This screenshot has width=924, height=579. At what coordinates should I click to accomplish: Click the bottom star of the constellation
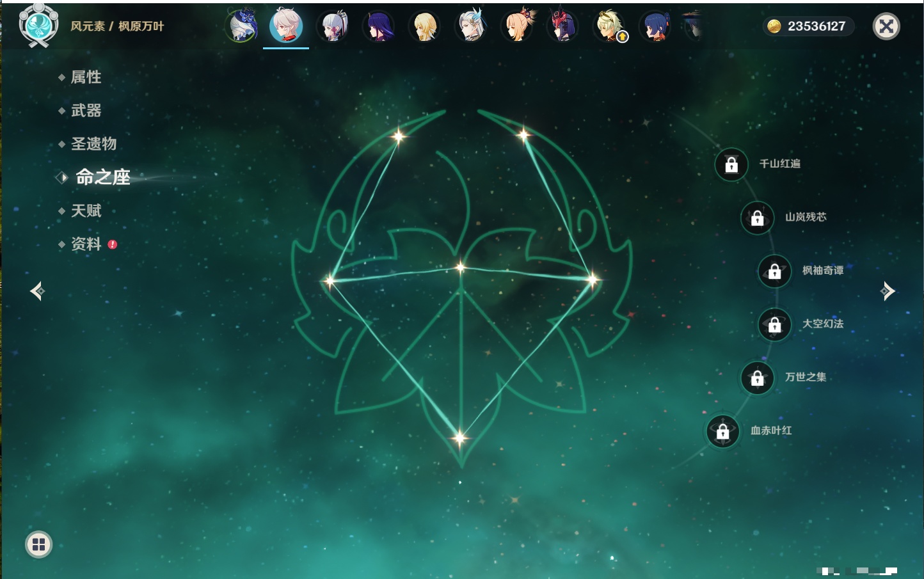coord(459,438)
